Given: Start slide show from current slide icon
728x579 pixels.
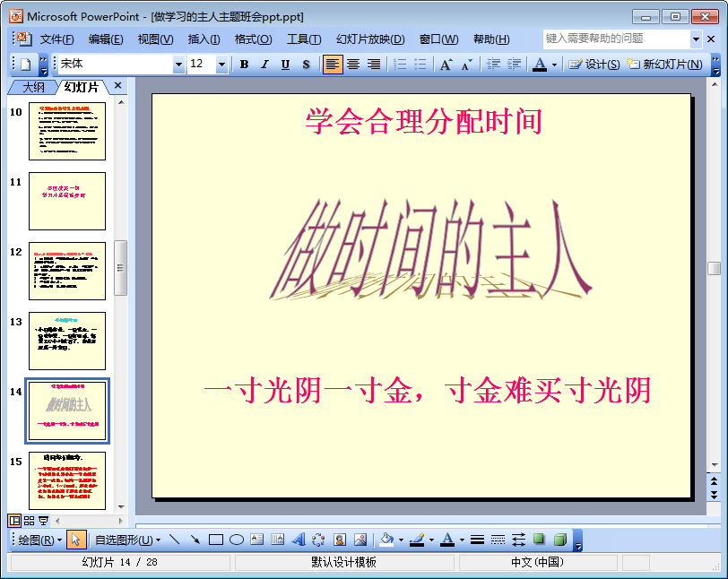Looking at the screenshot, I should coord(44,521).
